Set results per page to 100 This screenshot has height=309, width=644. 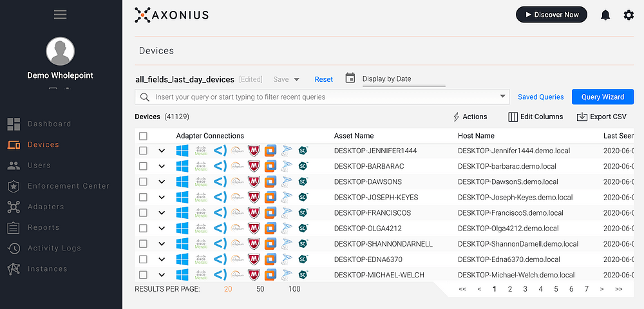tap(294, 289)
